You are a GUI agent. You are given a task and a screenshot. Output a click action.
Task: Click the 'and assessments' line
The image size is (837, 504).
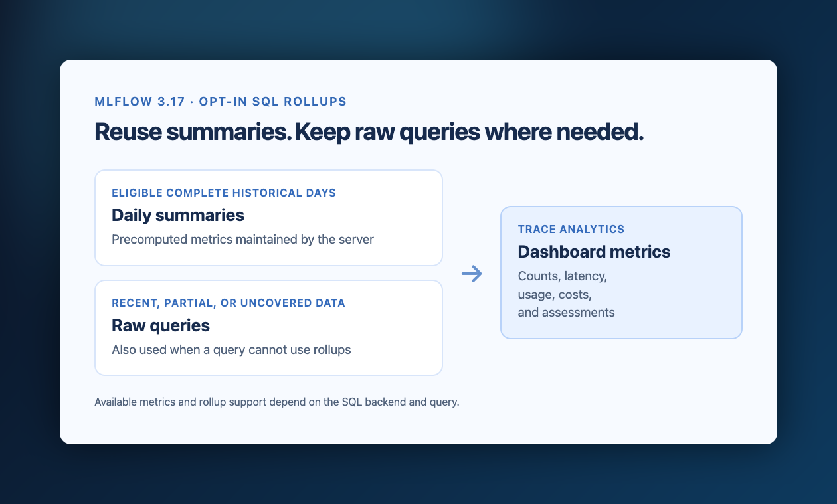pos(566,313)
